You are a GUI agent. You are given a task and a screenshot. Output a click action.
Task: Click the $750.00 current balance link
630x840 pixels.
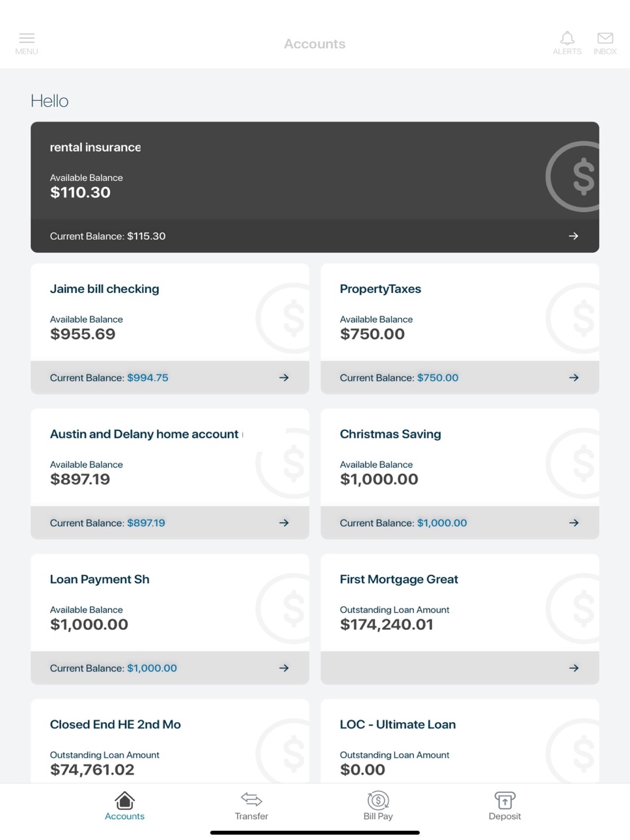(x=437, y=378)
